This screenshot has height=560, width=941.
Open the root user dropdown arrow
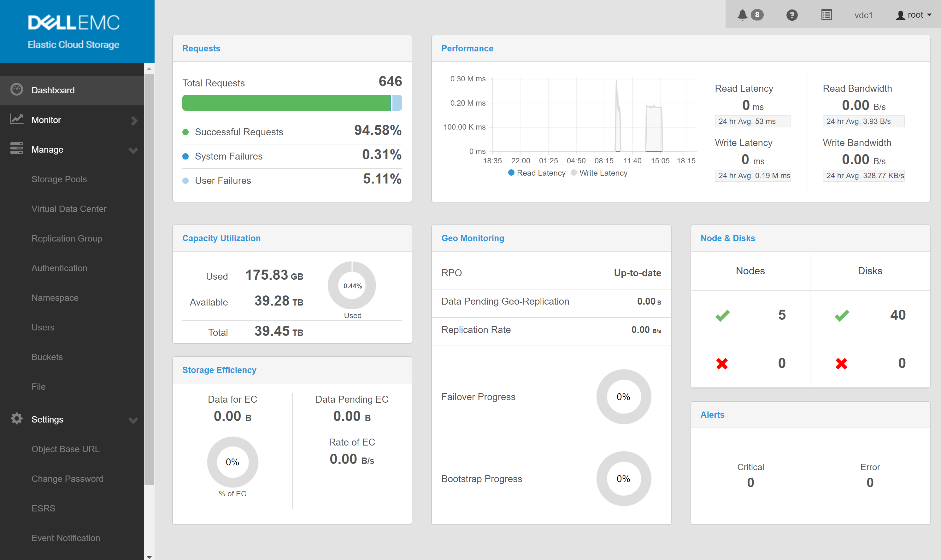(929, 15)
